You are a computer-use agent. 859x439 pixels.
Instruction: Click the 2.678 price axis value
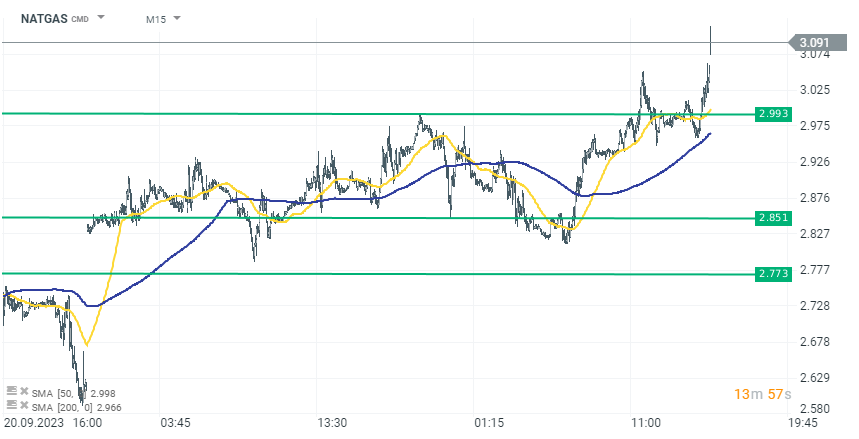815,342
